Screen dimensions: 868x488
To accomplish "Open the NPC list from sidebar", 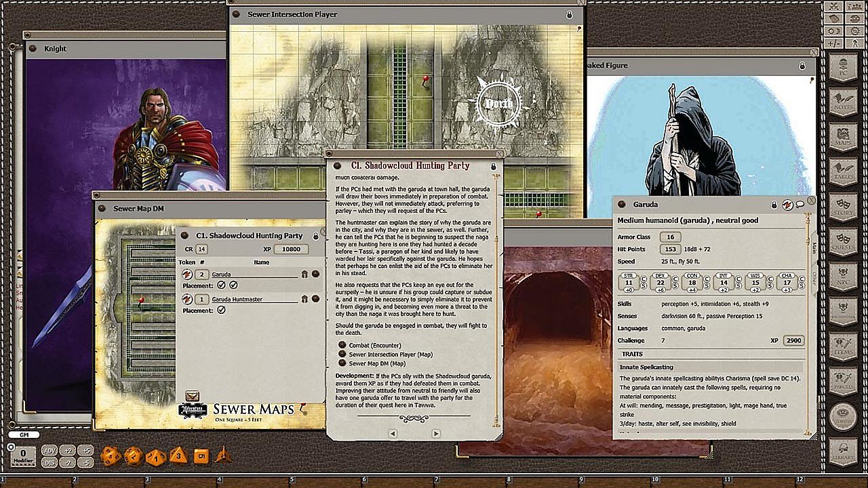I will click(843, 277).
